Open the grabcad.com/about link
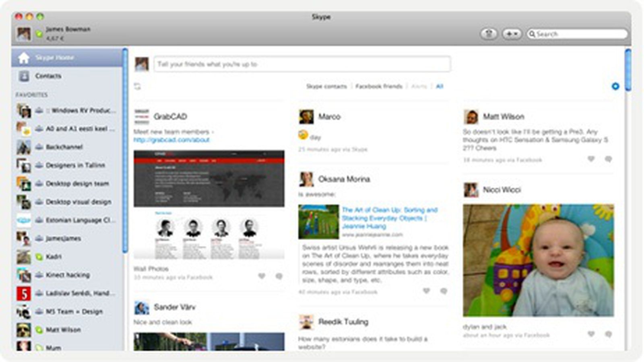Viewport: 644px width, 362px height. pyautogui.click(x=171, y=140)
